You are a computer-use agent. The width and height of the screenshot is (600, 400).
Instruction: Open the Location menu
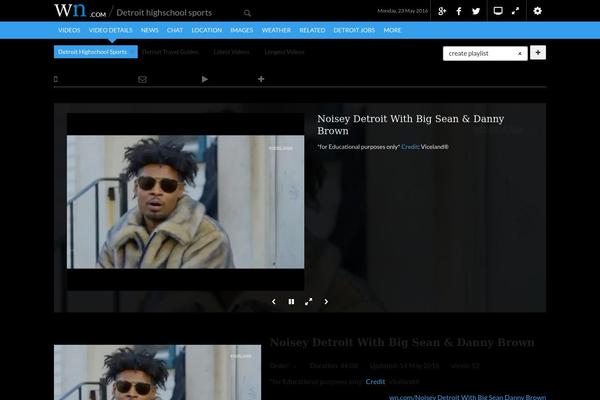(207, 30)
